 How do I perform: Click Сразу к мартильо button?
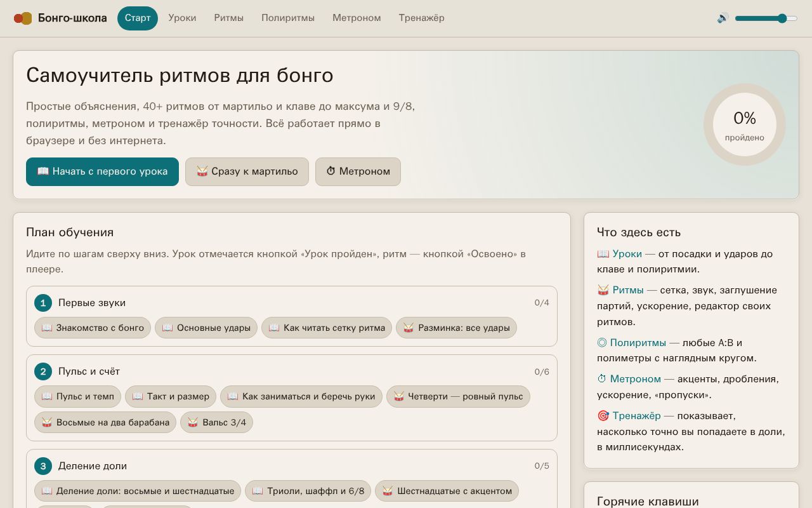(x=247, y=171)
